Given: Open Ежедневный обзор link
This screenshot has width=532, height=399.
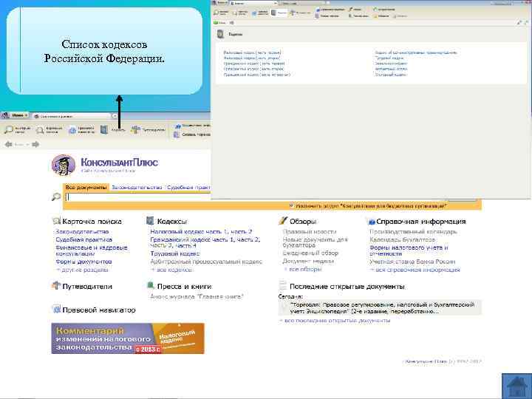Looking at the screenshot, I should (x=310, y=253).
